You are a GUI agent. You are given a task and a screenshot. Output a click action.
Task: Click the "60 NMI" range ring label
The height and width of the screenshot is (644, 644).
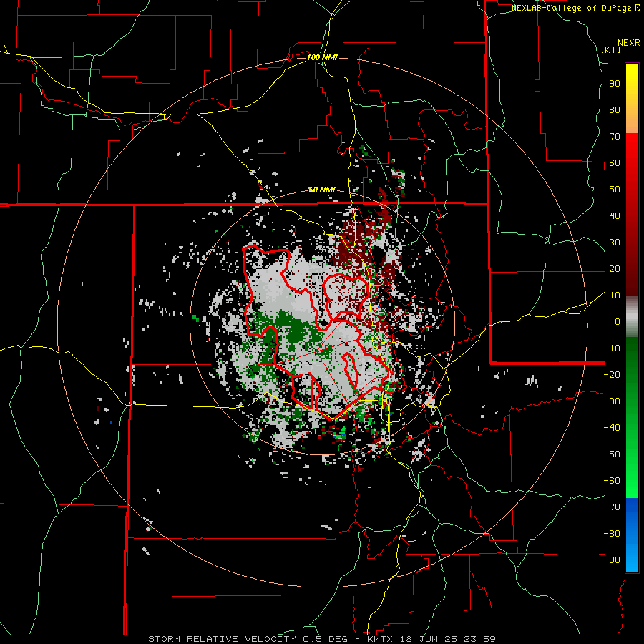point(322,190)
